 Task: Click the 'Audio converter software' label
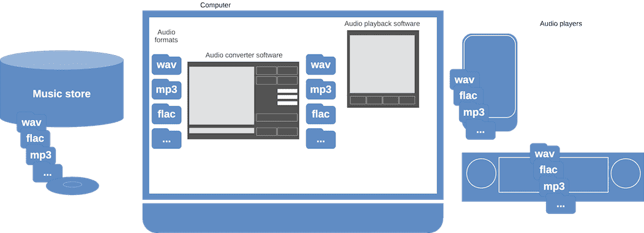tap(244, 55)
